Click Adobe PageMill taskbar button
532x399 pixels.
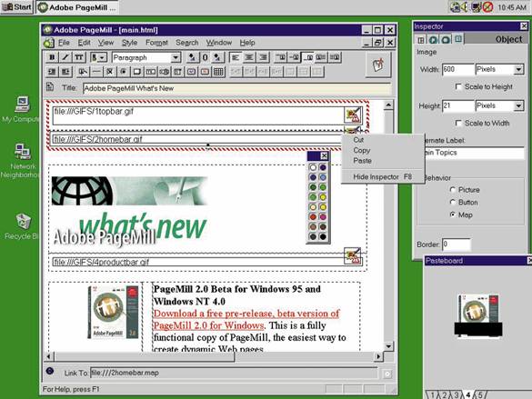[x=77, y=7]
